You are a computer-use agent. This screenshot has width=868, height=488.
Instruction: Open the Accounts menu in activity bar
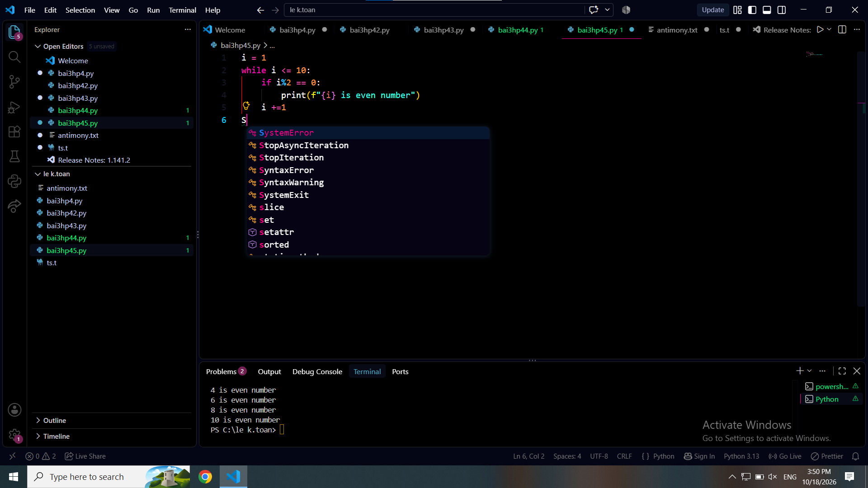(14, 410)
